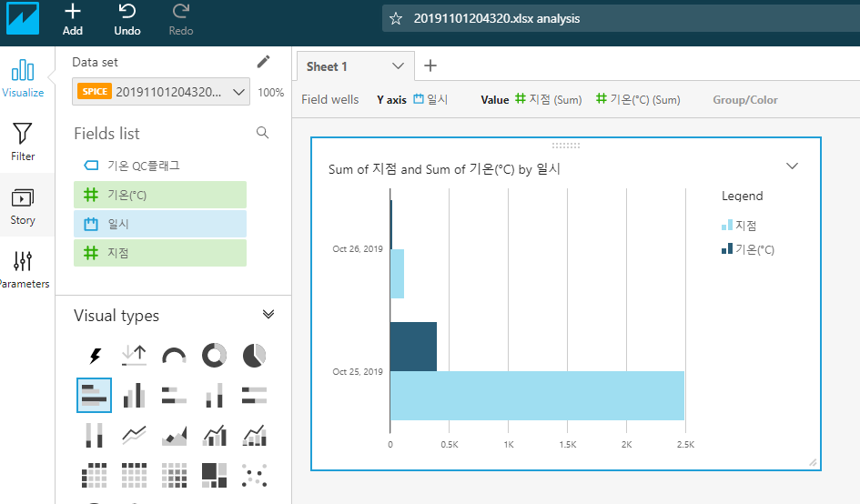Viewport: 860px width, 504px height.
Task: Click the 기온(°C) legend color swatch
Action: click(x=727, y=249)
